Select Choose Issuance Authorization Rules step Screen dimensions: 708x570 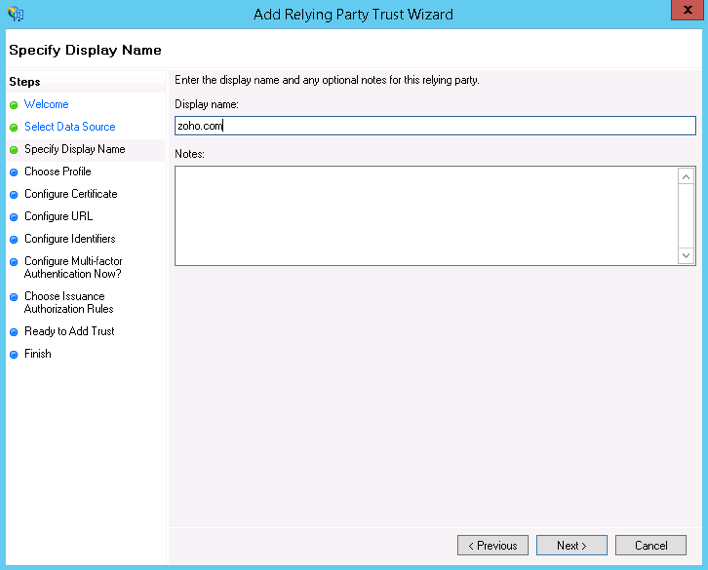pos(68,302)
